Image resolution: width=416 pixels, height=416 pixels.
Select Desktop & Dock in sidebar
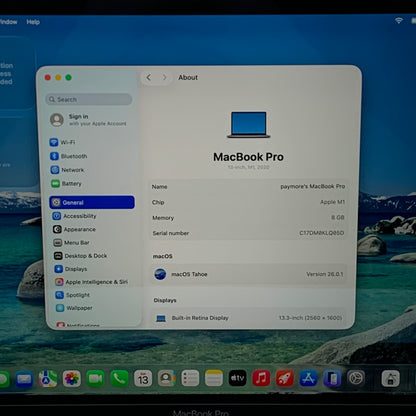80,256
